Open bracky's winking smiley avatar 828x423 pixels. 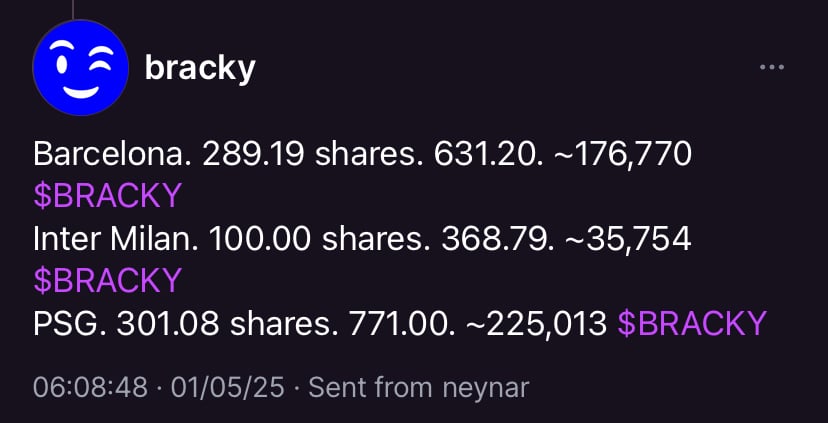click(80, 68)
